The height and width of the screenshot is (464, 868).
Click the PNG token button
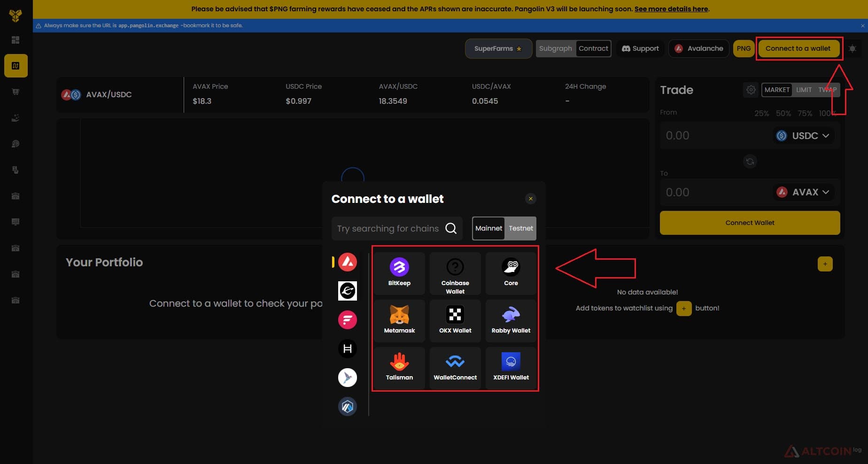click(x=744, y=48)
